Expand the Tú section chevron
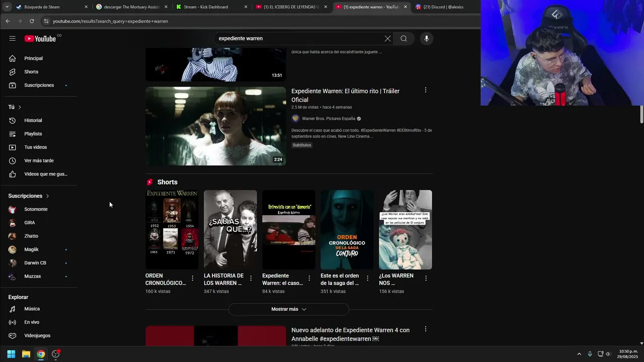Viewport: 644px width, 362px height. click(20, 107)
